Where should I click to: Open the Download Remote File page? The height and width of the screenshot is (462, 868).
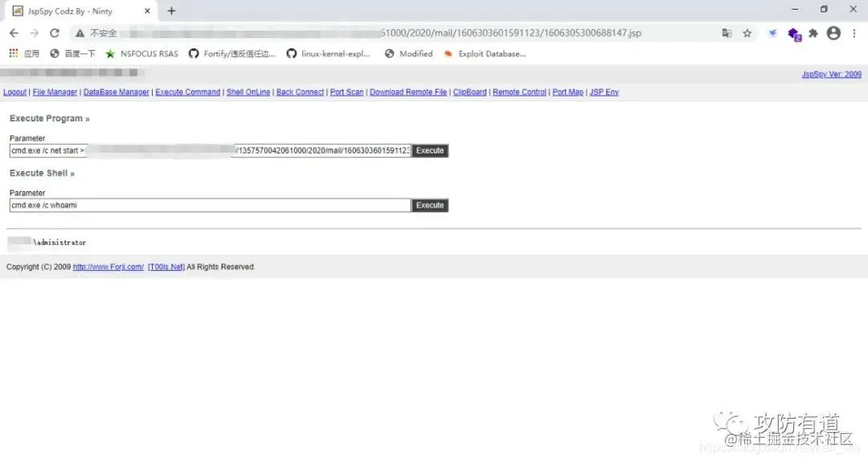[408, 92]
